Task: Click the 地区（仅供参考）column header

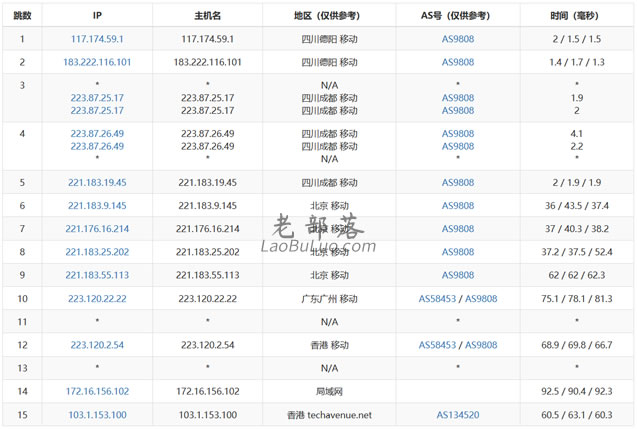Action: pos(328,15)
